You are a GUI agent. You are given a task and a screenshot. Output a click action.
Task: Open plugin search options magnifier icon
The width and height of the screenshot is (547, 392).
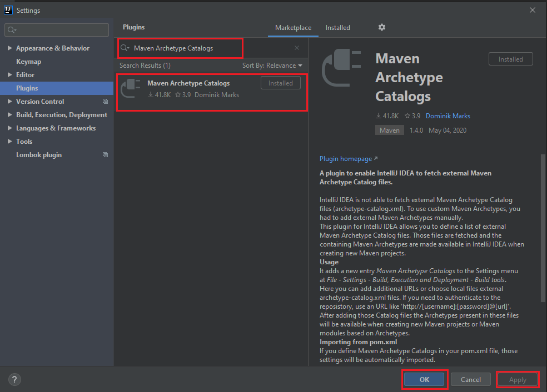tap(125, 48)
